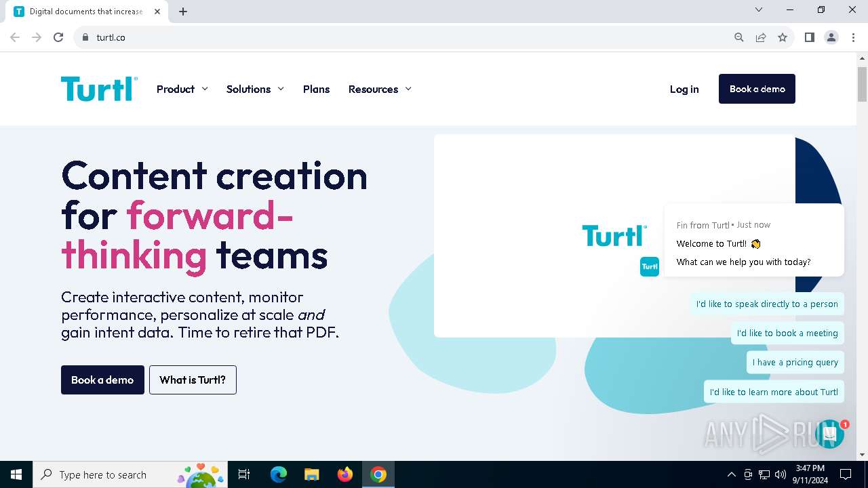This screenshot has height=488, width=868.
Task: Open the Log in link
Action: [x=684, y=89]
